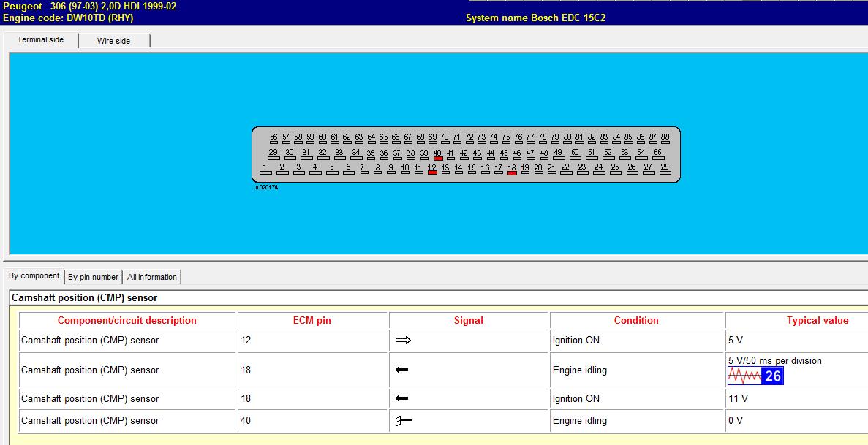Click the Signal column header
Image resolution: width=868 pixels, height=445 pixels.
pyautogui.click(x=468, y=321)
